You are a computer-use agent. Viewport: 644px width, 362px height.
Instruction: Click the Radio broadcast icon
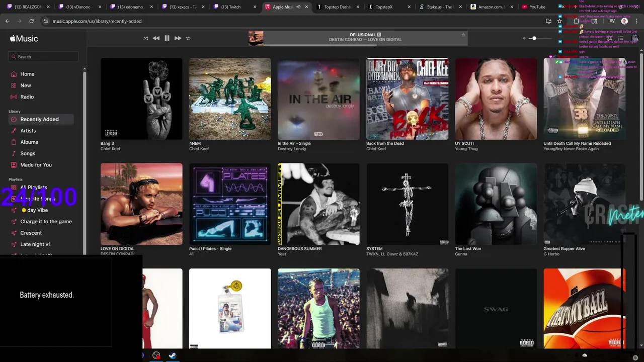14,97
